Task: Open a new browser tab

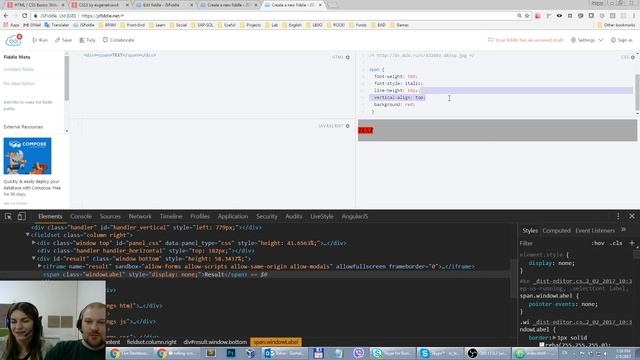Action: [333, 5]
